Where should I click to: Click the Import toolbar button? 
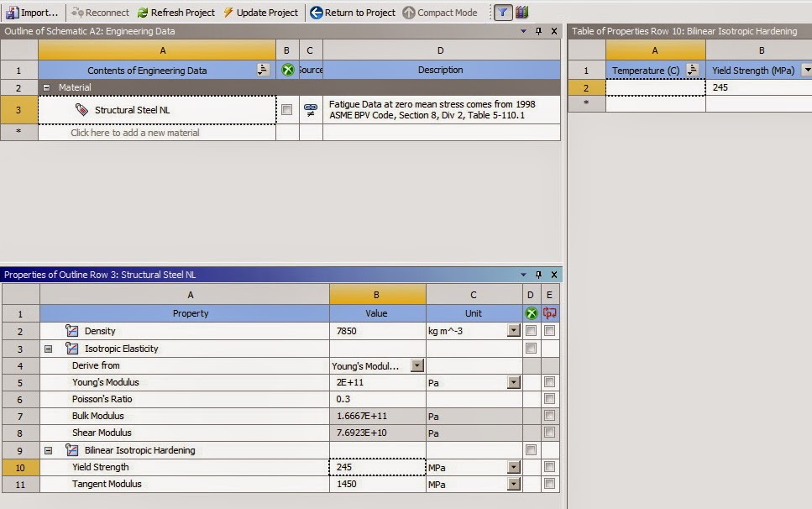point(32,13)
